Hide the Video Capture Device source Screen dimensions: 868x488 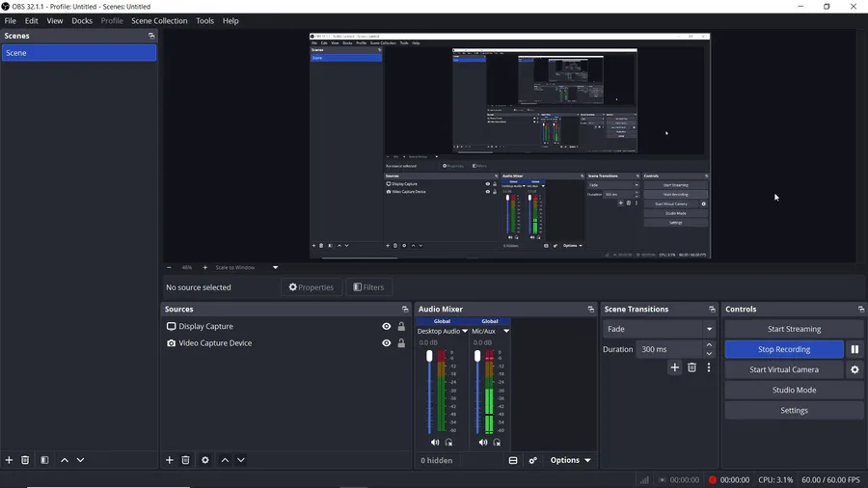pyautogui.click(x=387, y=343)
